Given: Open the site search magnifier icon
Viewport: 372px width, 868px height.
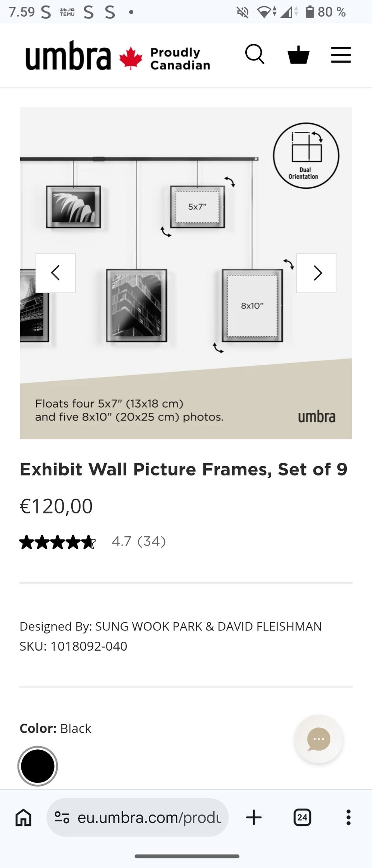Looking at the screenshot, I should [255, 54].
